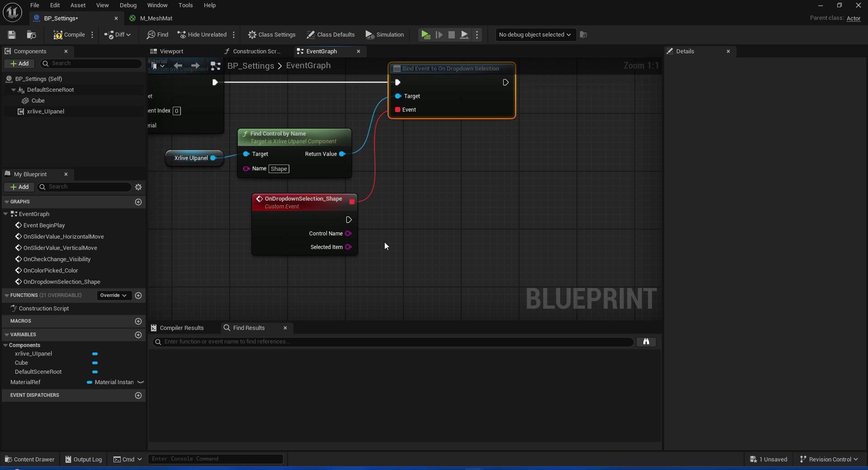
Task: Switch to the Compiler Results tab
Action: tap(178, 328)
